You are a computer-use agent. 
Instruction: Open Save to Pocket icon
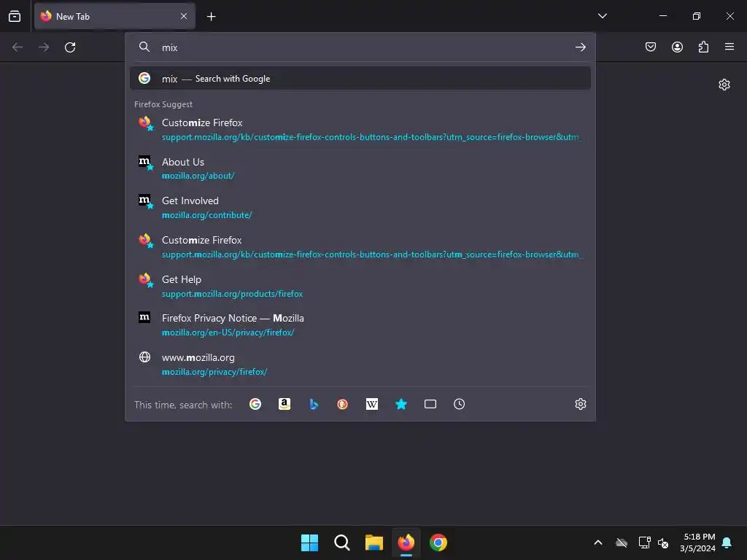tap(651, 47)
